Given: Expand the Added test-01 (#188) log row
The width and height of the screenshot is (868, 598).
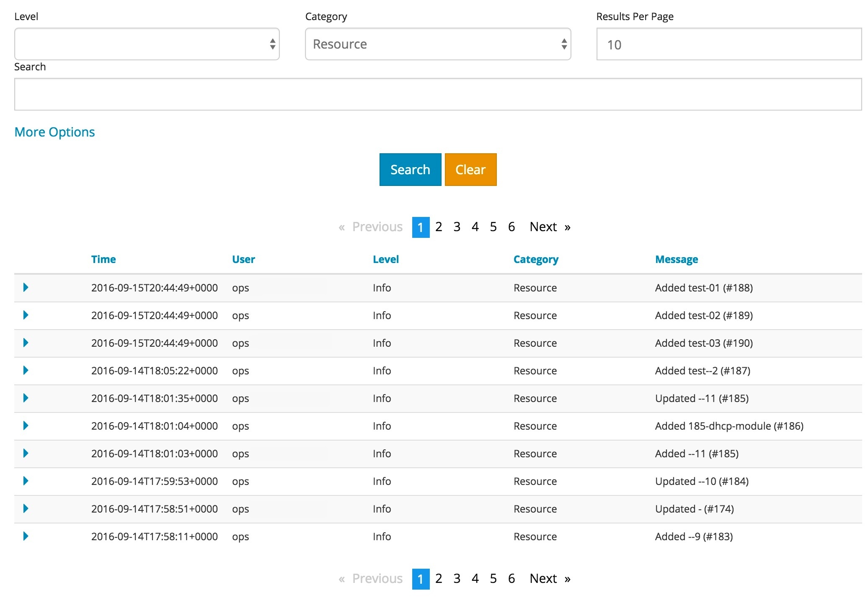Looking at the screenshot, I should [26, 287].
